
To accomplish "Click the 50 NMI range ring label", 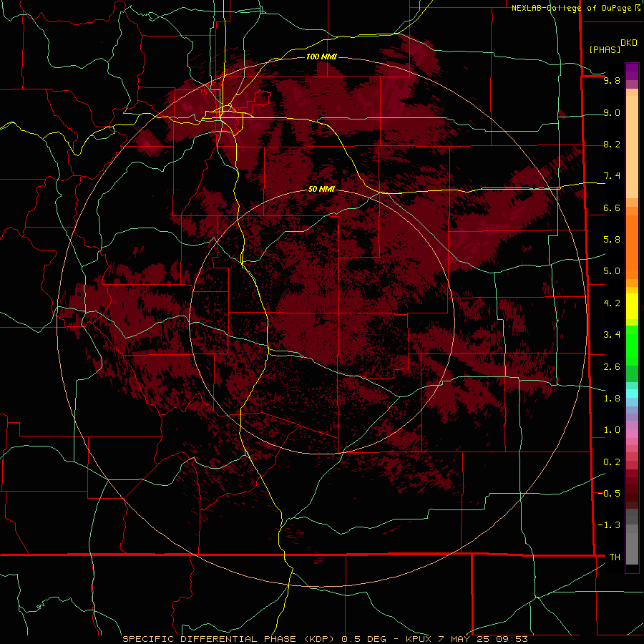I will pyautogui.click(x=321, y=189).
